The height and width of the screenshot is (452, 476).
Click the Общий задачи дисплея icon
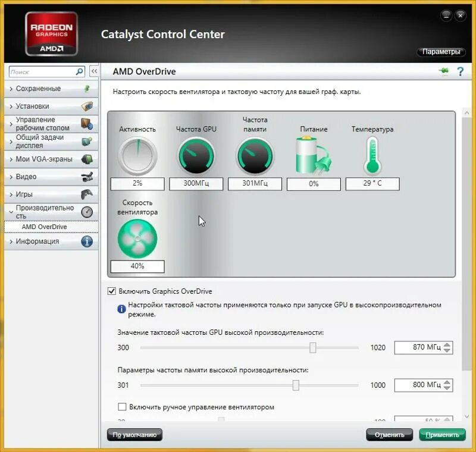pyautogui.click(x=87, y=142)
